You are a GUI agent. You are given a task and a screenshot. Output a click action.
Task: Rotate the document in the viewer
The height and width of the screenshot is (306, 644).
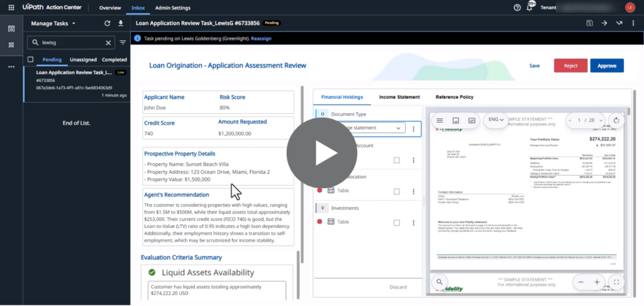(616, 120)
